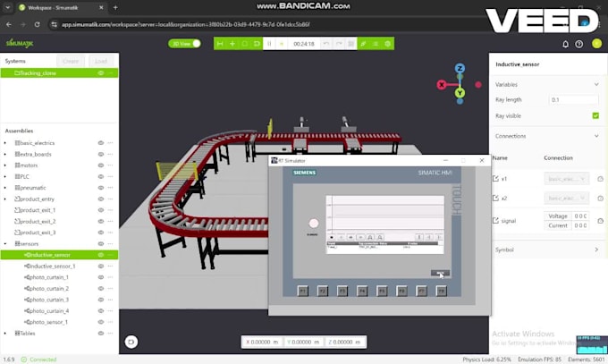Click F8 key on the HMI simulator
Image resolution: width=608 pixels, height=364 pixels.
(442, 291)
